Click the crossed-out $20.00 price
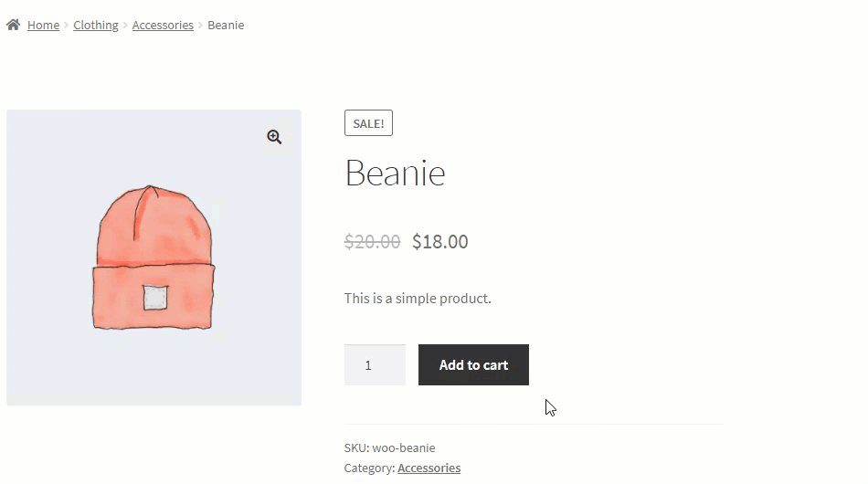Screen dimensions: 868x484 pyautogui.click(x=372, y=242)
